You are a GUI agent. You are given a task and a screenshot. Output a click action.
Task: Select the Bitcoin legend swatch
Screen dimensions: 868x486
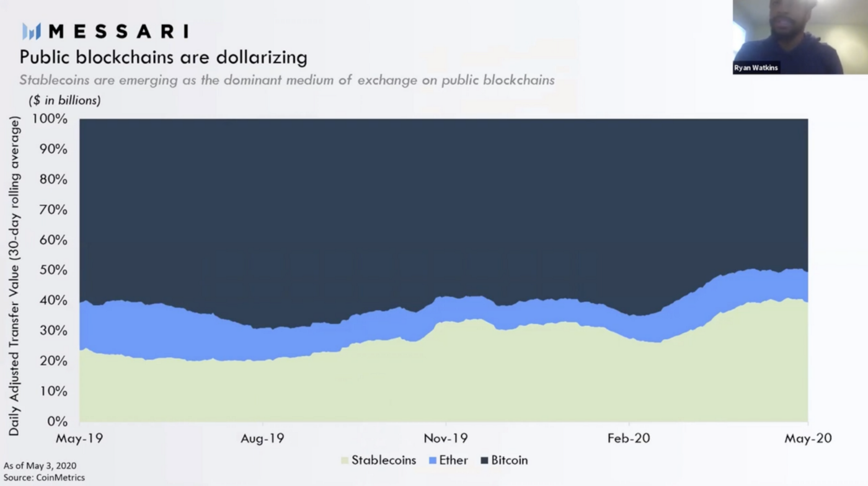[x=484, y=461]
